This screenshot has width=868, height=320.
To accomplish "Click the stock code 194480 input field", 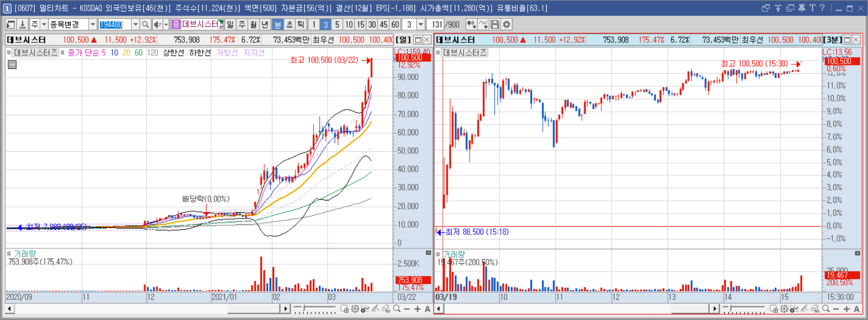I will pyautogui.click(x=115, y=24).
